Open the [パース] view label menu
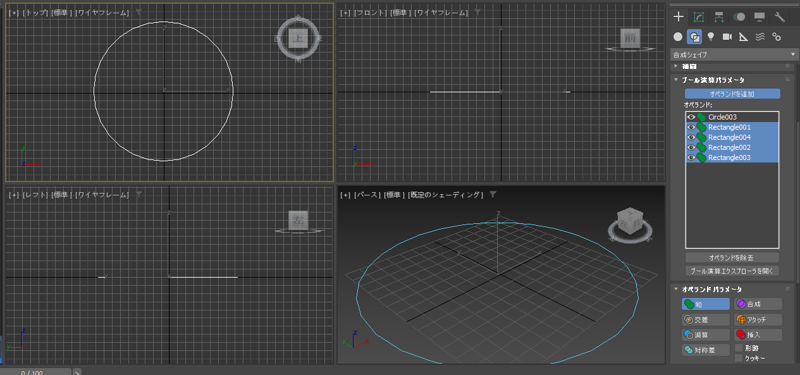The height and width of the screenshot is (375, 800). [x=368, y=195]
